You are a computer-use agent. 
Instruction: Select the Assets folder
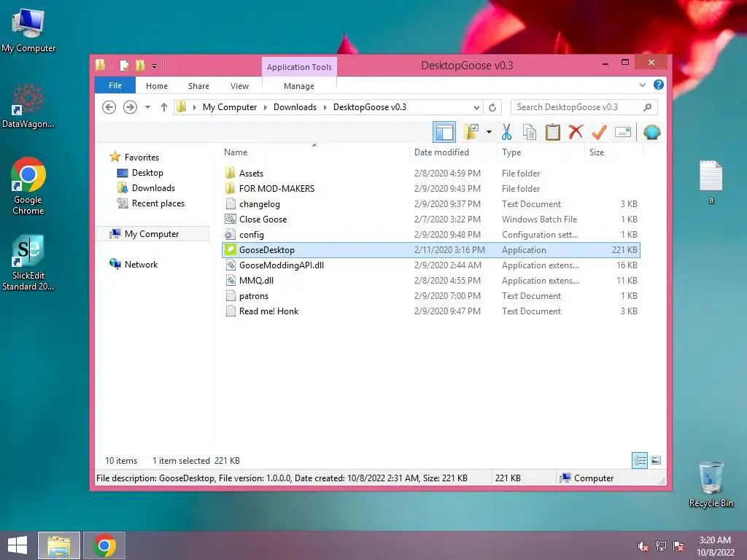tap(430, 174)
